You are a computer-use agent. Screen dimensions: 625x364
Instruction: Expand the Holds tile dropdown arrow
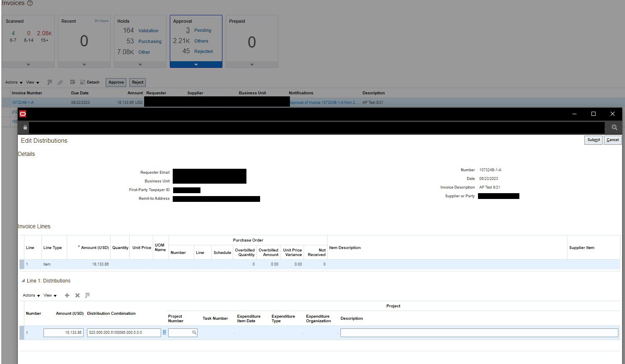[140, 65]
